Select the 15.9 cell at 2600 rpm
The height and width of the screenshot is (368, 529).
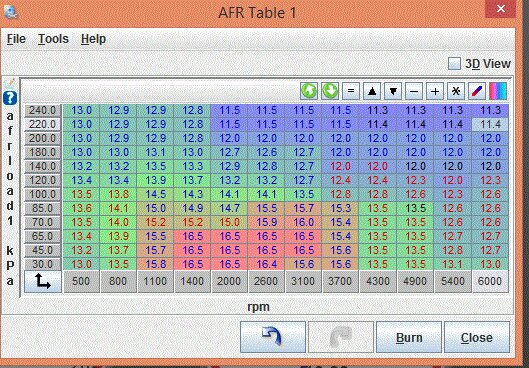(x=266, y=222)
